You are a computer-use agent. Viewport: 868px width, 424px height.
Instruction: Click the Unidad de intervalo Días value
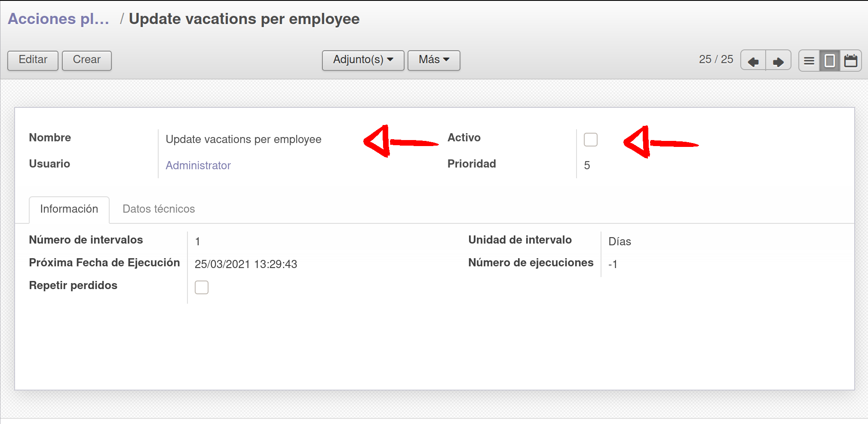point(620,241)
